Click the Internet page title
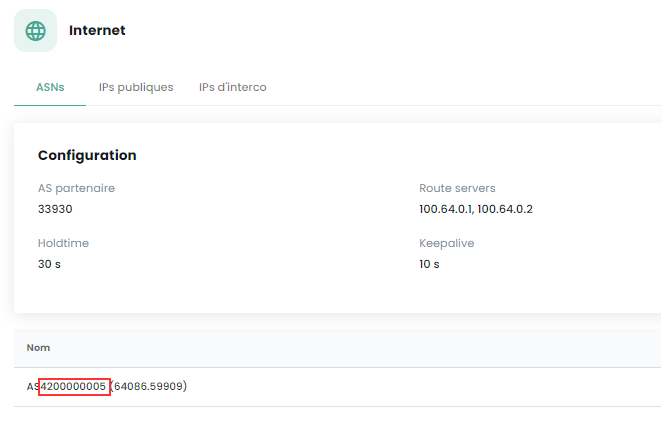Image resolution: width=661 pixels, height=444 pixels. click(97, 30)
